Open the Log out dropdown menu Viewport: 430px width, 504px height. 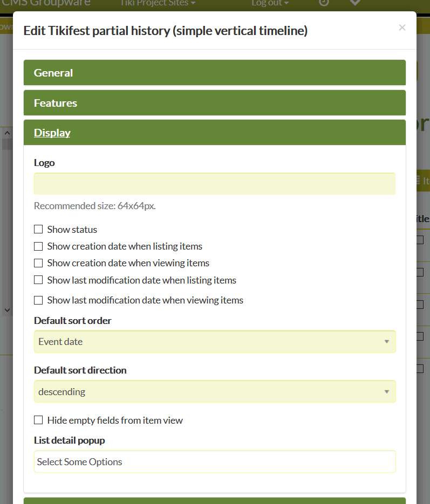pos(270,3)
